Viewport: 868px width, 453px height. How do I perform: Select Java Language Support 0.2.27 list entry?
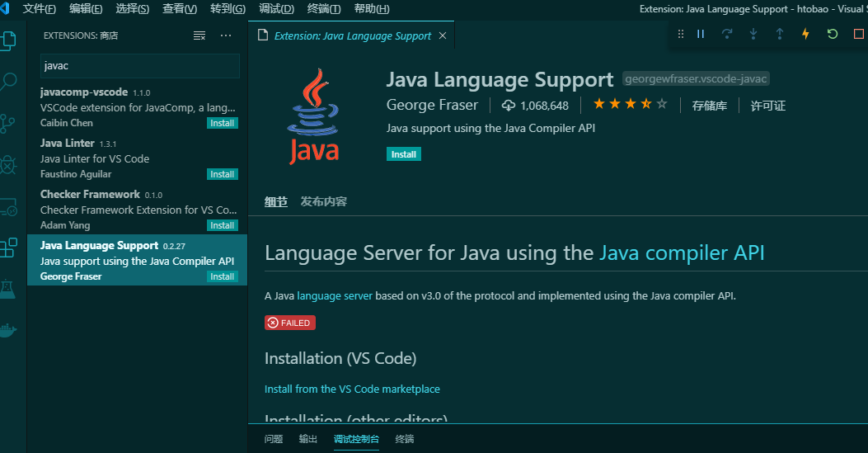[x=138, y=260]
